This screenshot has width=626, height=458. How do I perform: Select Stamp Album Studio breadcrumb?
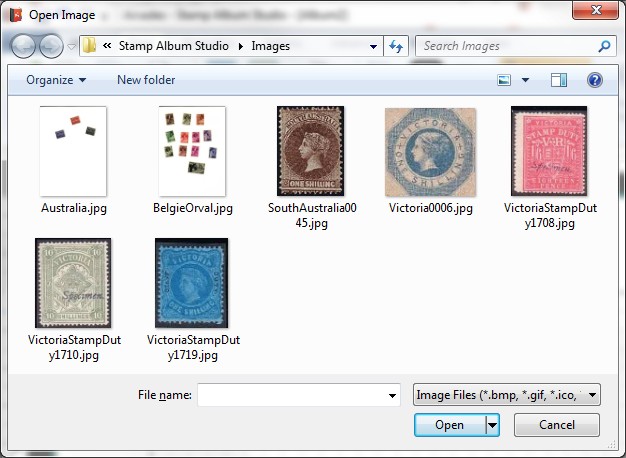174,46
